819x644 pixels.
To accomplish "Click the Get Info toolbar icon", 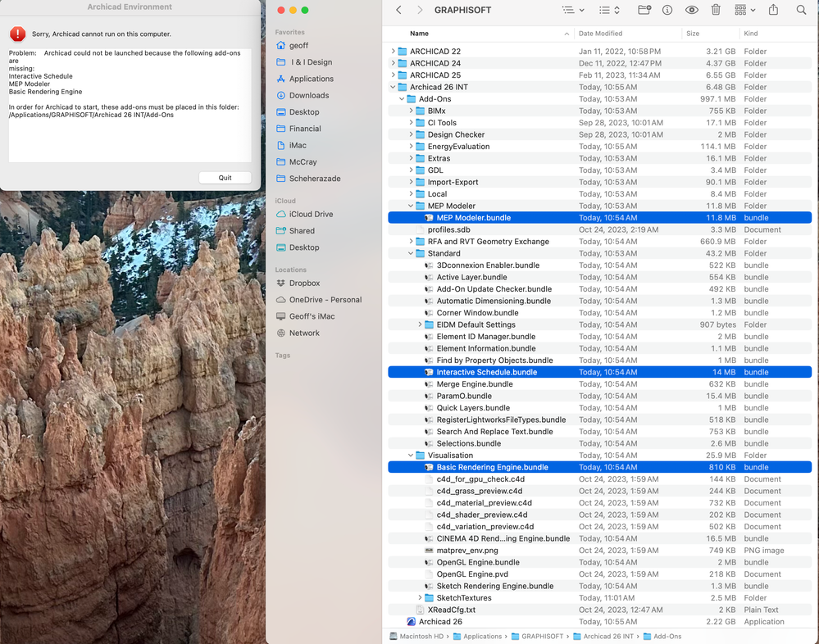I will [x=667, y=10].
